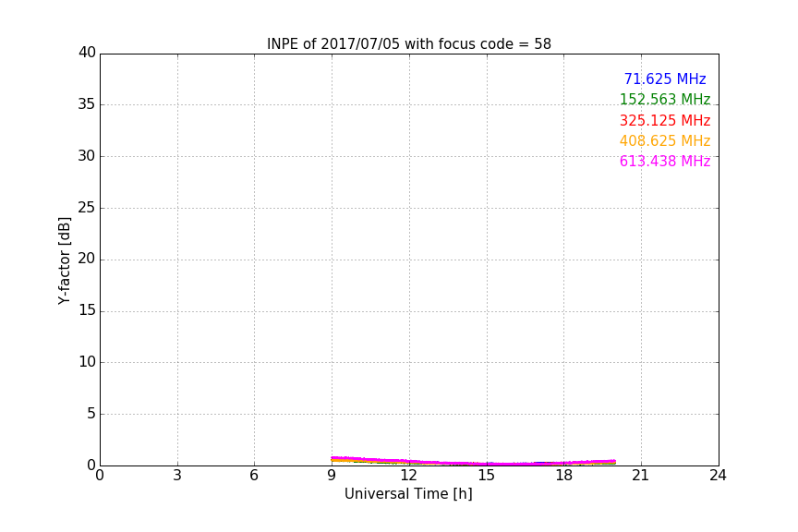Click x-axis tick value 6
Viewport: 798px width, 532px height.
(254, 476)
